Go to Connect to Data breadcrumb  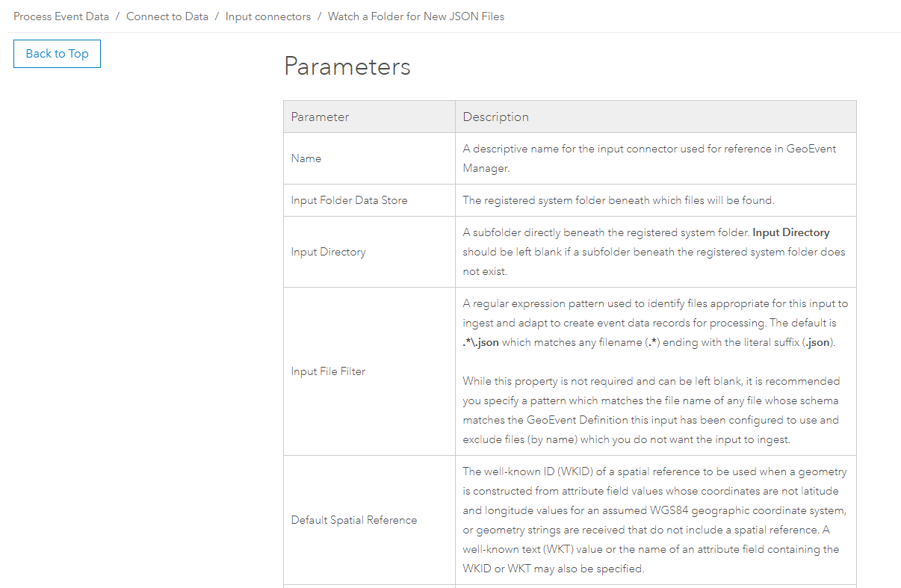(167, 16)
